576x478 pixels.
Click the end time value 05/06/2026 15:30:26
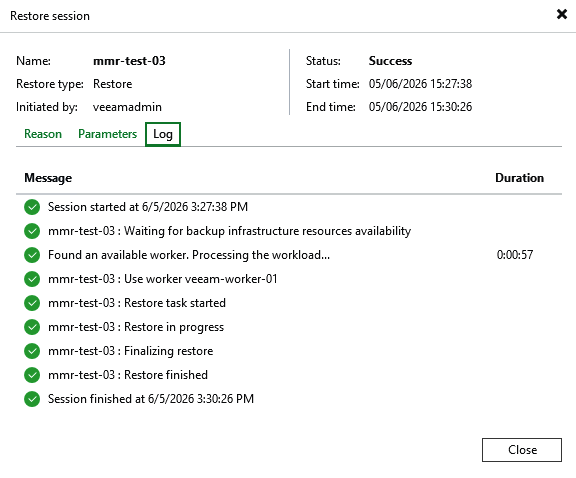pyautogui.click(x=420, y=107)
